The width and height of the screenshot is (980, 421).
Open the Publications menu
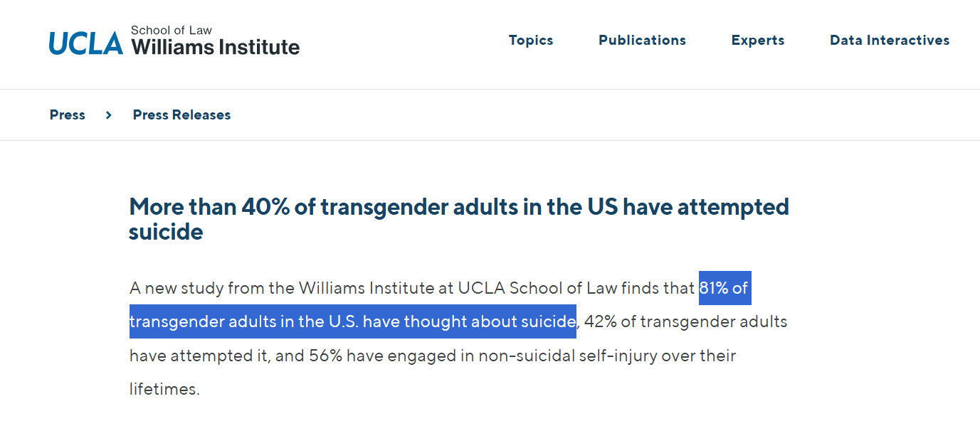[x=642, y=41]
